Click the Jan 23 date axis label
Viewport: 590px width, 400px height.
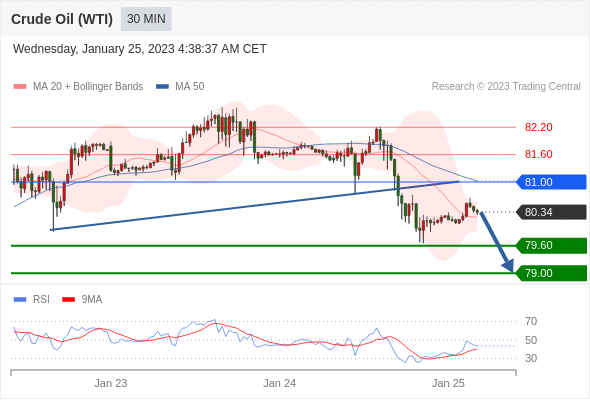point(111,383)
